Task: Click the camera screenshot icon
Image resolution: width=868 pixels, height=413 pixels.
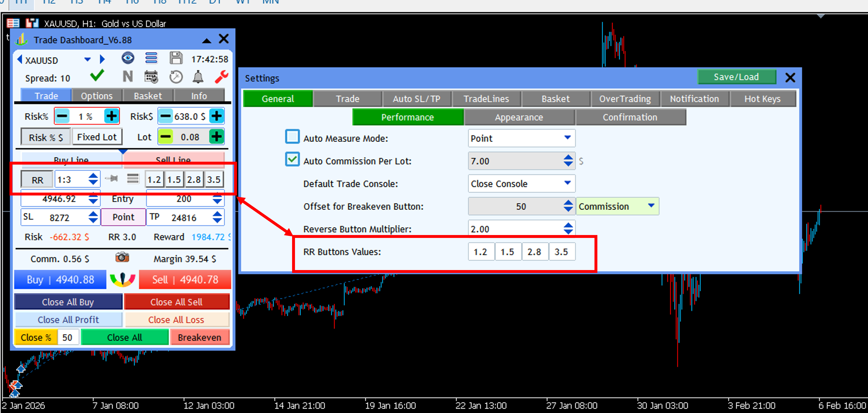Action: [x=122, y=257]
